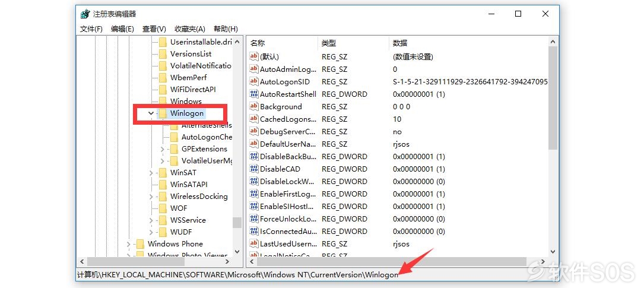Click the (默认) string value icon
The width and height of the screenshot is (644, 288).
[x=254, y=56]
